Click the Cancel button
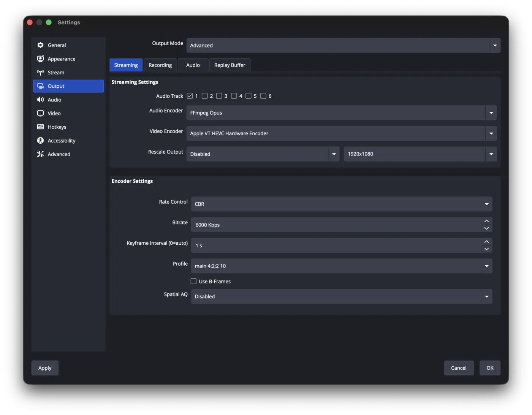The width and height of the screenshot is (532, 415). pyautogui.click(x=459, y=368)
